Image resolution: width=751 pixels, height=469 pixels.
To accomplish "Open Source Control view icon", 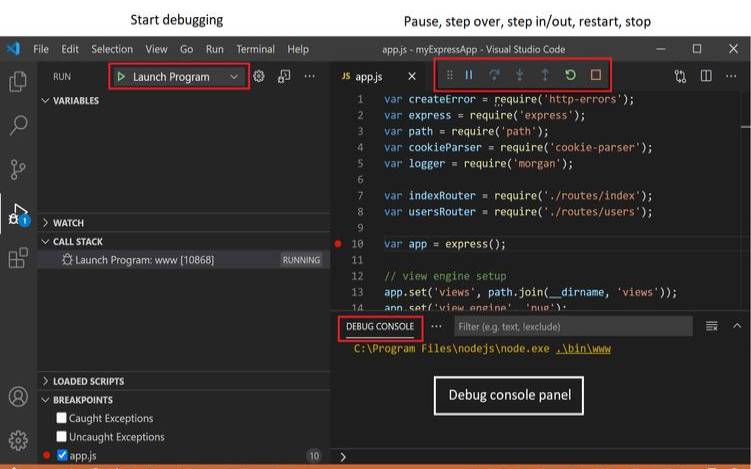I will 18,169.
